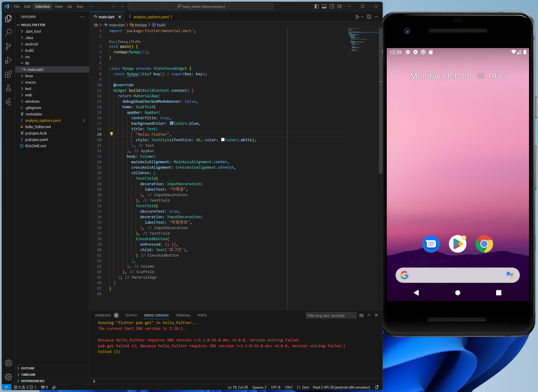Click the lightbulb quick-fix icon on line 19
538x392 pixels.
click(x=111, y=134)
